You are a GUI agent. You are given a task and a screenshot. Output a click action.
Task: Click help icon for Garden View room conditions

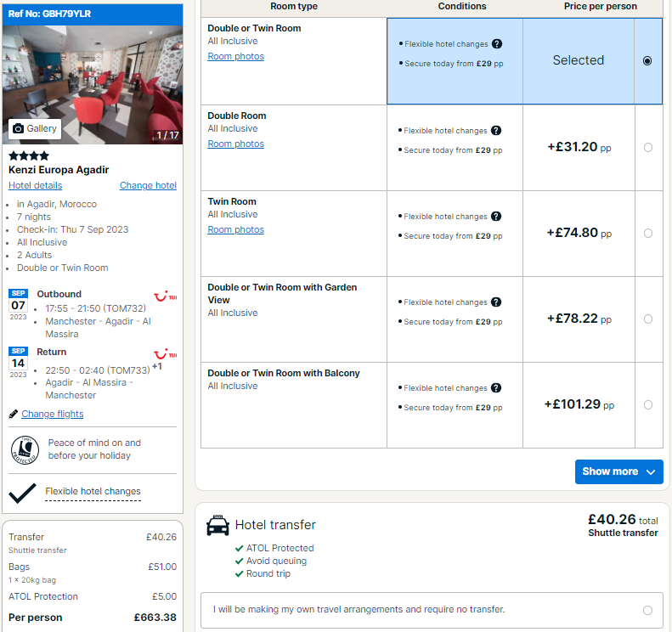pos(496,302)
